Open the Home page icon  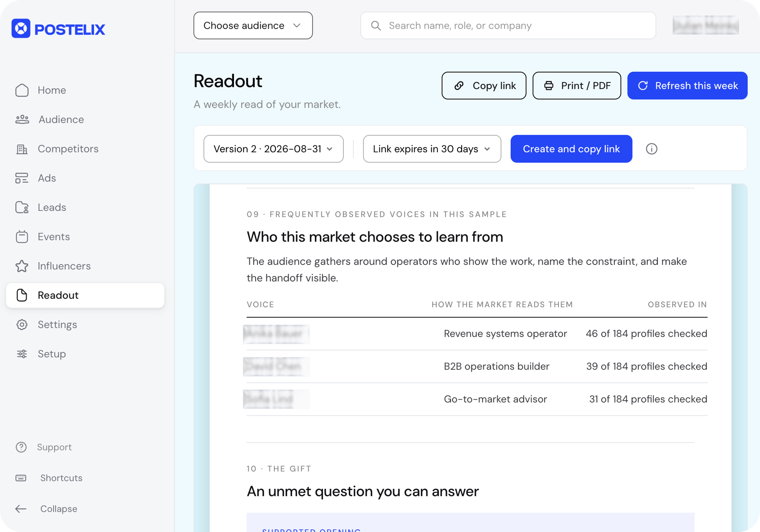[x=22, y=90]
